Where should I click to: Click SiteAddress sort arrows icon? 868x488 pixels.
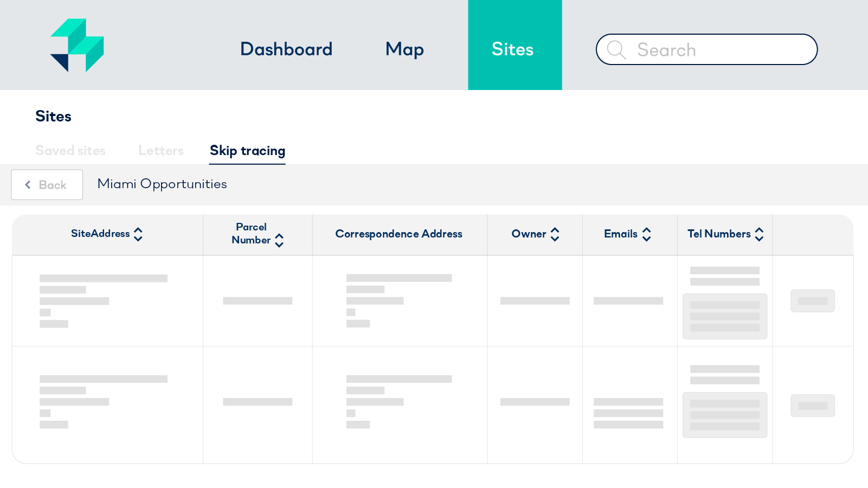(x=138, y=234)
